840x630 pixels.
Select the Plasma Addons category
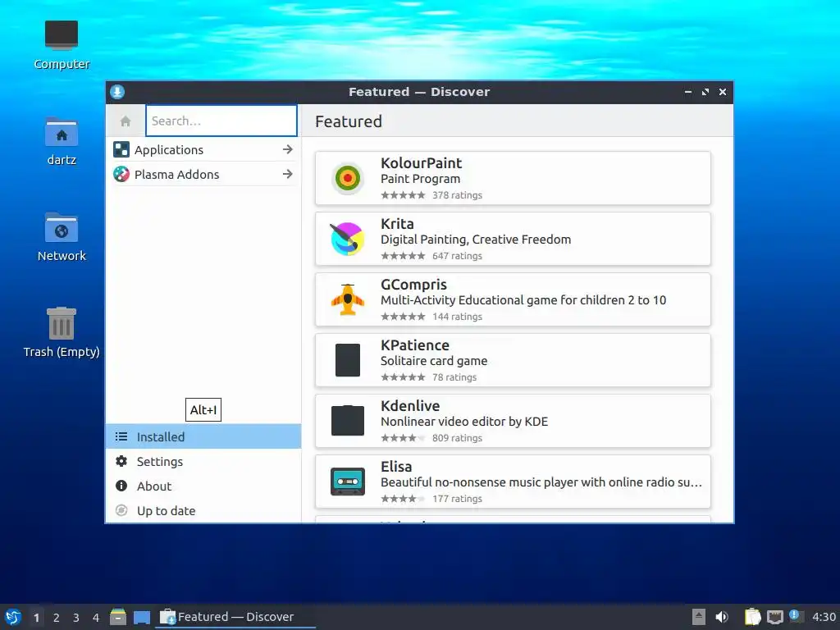pyautogui.click(x=203, y=174)
